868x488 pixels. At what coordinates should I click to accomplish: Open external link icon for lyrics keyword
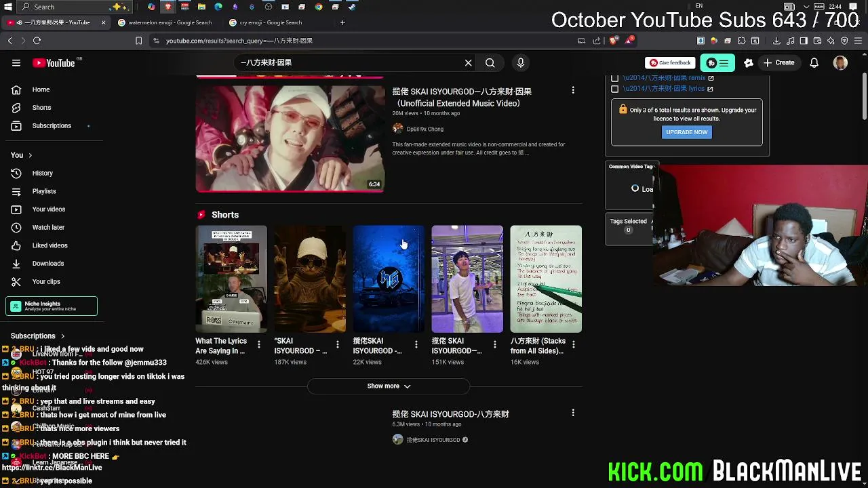click(710, 89)
